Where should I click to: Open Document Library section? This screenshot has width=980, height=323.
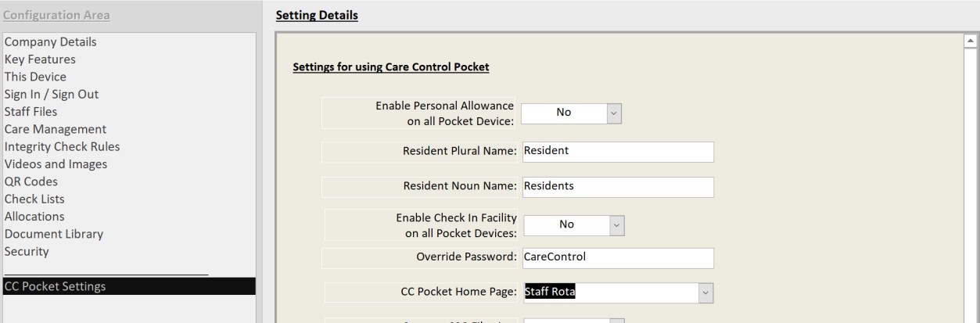54,234
